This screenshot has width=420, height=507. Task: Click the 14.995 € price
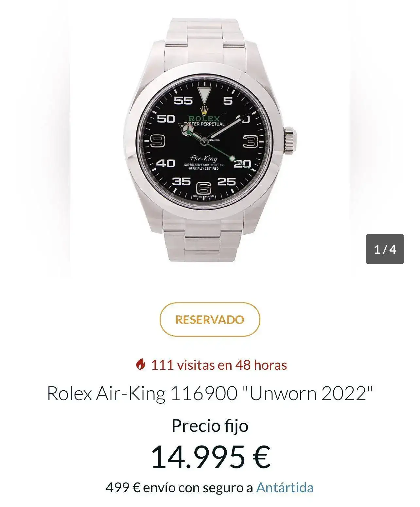click(210, 456)
